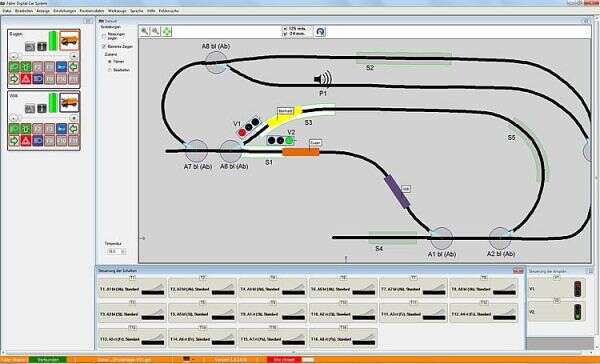
Task: Click switch button T7 A7 bl
Action: pyautogui.click(x=413, y=289)
